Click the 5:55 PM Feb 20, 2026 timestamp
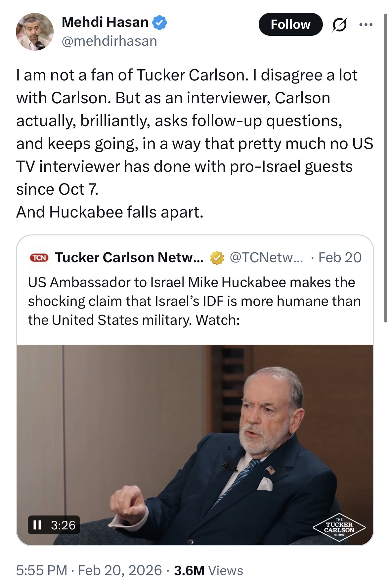This screenshot has width=390, height=588. [x=89, y=570]
